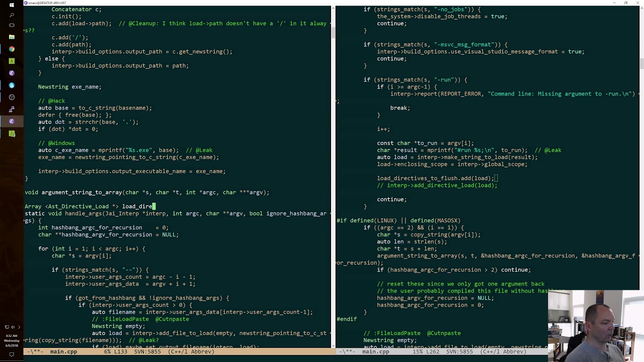Click (C++/l Abbrev) in right mode line

503,351
